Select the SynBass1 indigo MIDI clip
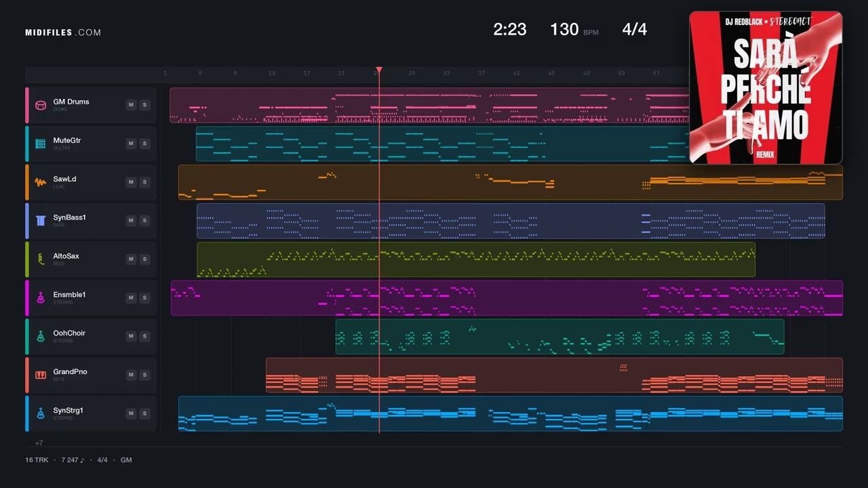 [x=511, y=221]
